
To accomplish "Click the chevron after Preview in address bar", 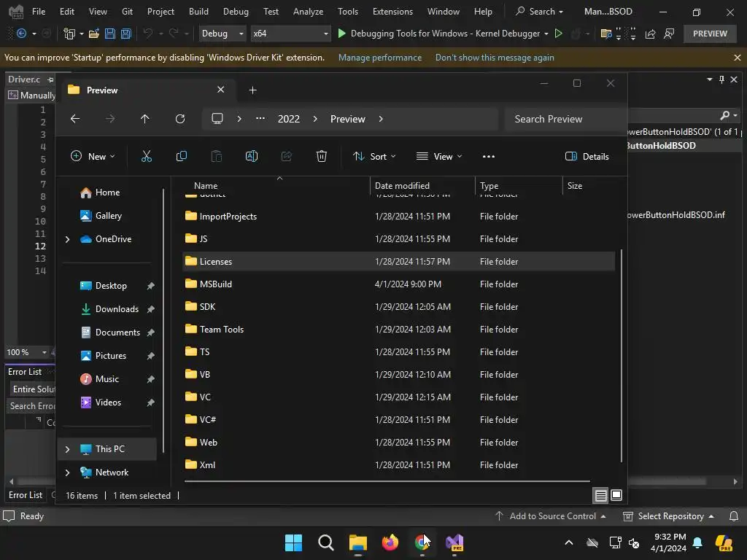I will [381, 119].
